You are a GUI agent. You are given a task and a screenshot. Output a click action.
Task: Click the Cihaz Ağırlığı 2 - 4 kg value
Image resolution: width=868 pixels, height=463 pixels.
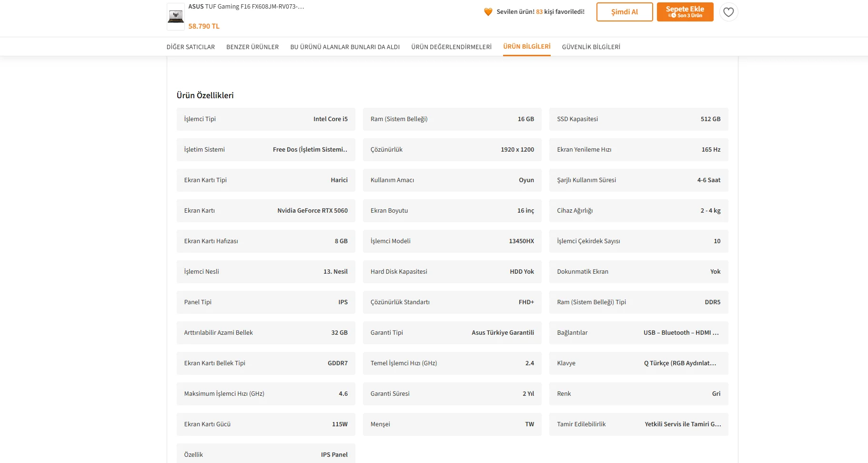click(x=711, y=211)
